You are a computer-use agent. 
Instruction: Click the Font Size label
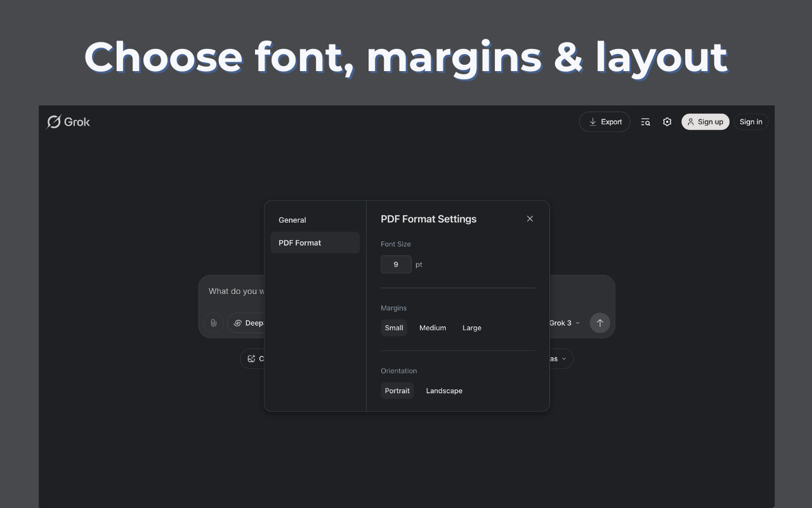(396, 244)
